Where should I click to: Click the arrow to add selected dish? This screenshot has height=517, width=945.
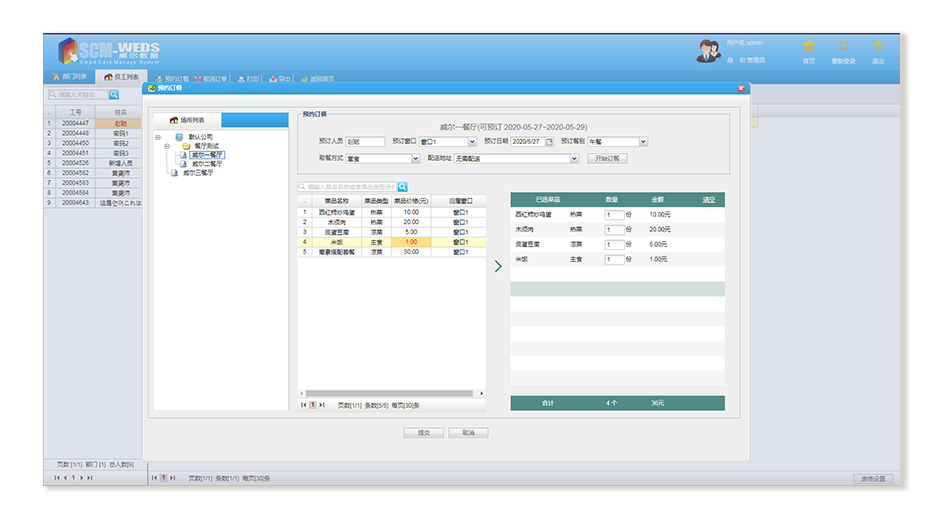click(498, 266)
